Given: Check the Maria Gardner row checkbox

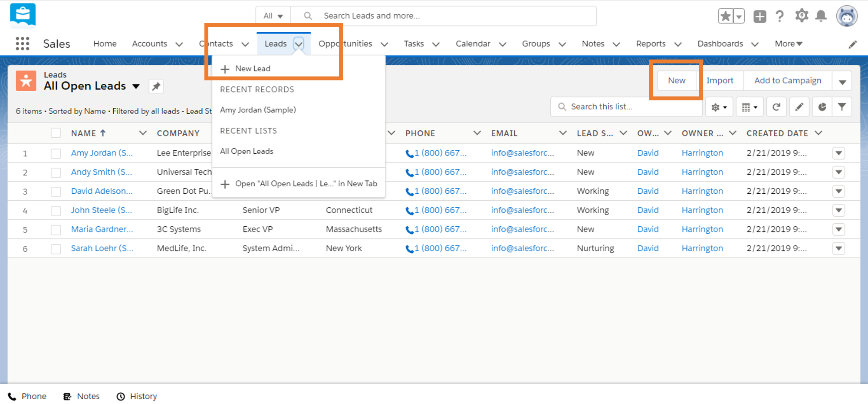Looking at the screenshot, I should pos(56,230).
